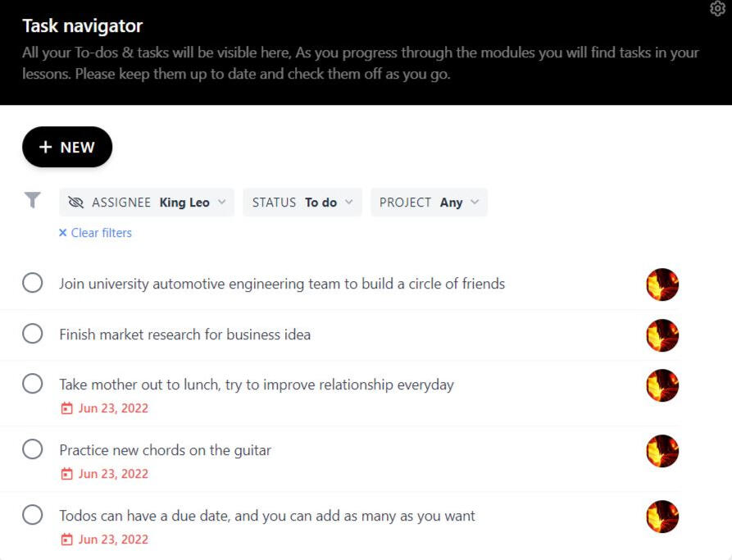Open the "Todos can have a due date" task
Image resolution: width=732 pixels, height=560 pixels.
point(267,516)
